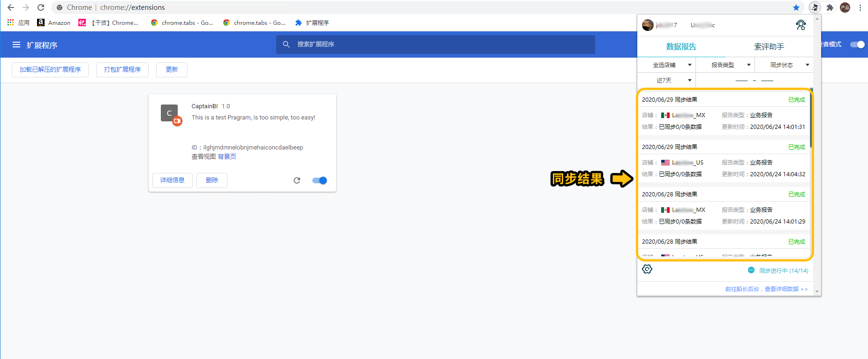Image resolution: width=868 pixels, height=359 pixels.
Task: Open the hamburger menu beside 扩展程序
Action: coord(16,45)
